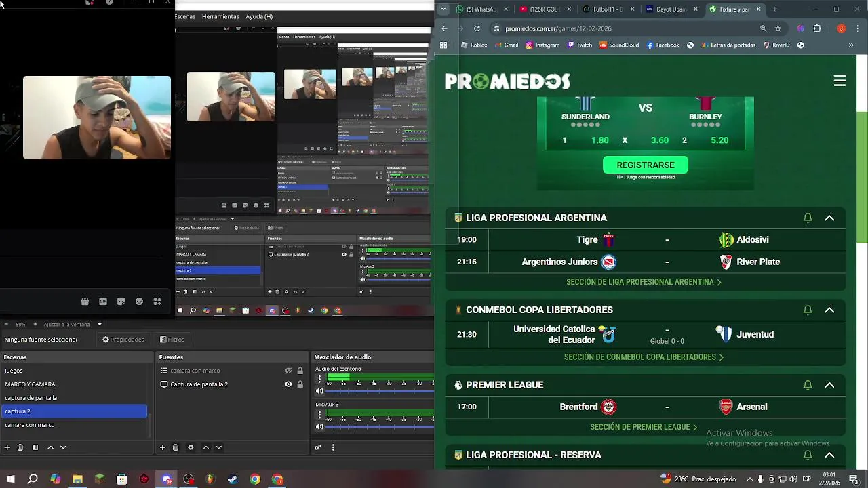Open the Propiedades button in OBS
Viewport: 868px width, 488px height.
123,340
